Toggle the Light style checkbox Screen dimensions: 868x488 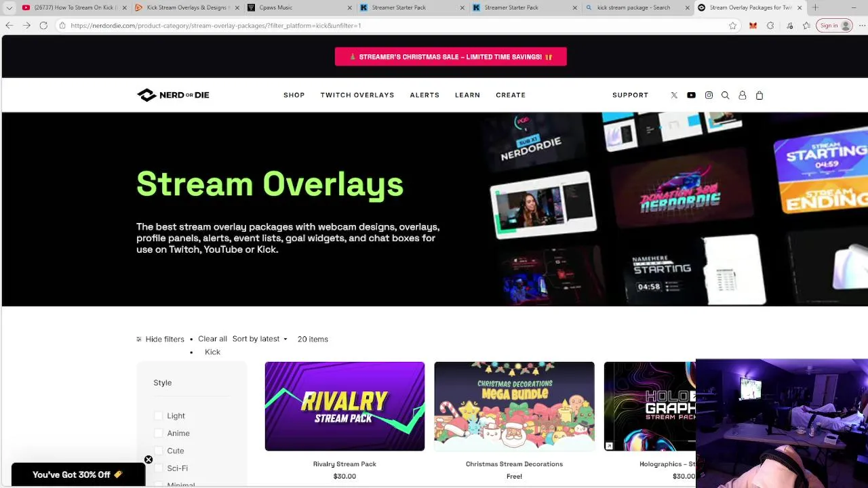[x=159, y=415]
